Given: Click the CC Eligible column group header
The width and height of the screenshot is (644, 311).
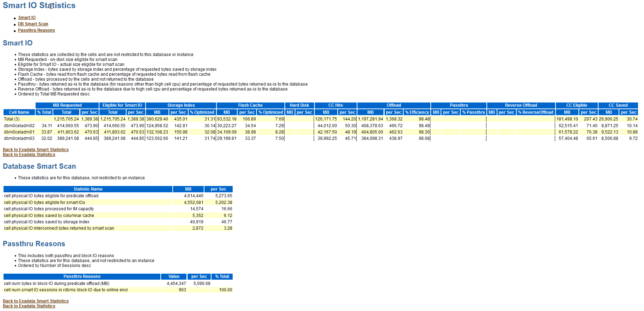Looking at the screenshot, I should point(577,105).
